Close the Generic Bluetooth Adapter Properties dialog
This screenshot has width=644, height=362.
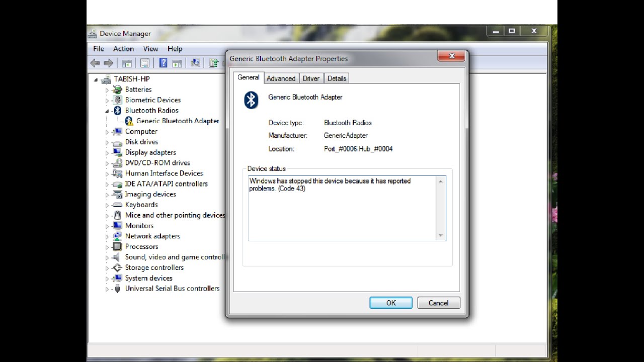coord(451,56)
